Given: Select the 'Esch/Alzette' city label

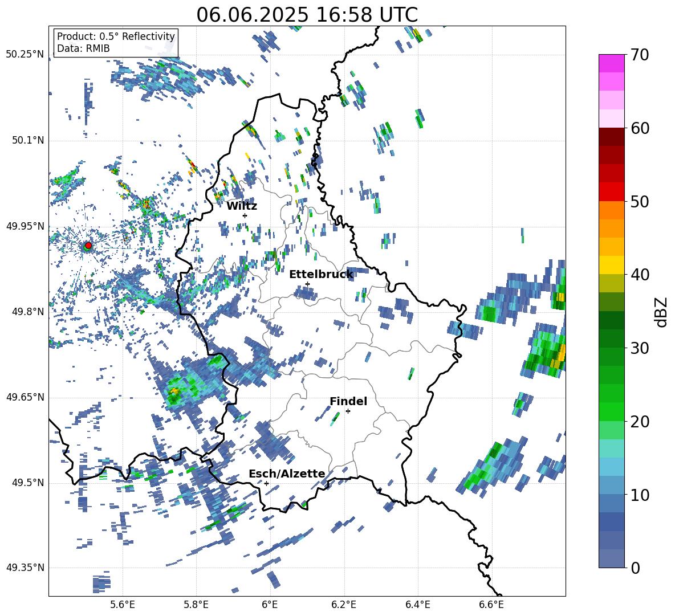Looking at the screenshot, I should click(287, 474).
